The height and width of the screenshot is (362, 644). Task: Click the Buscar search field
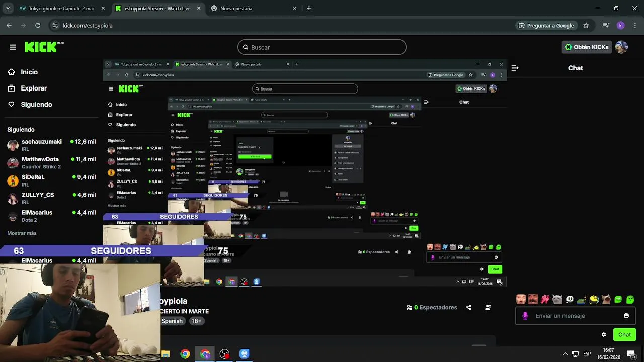coord(322,47)
